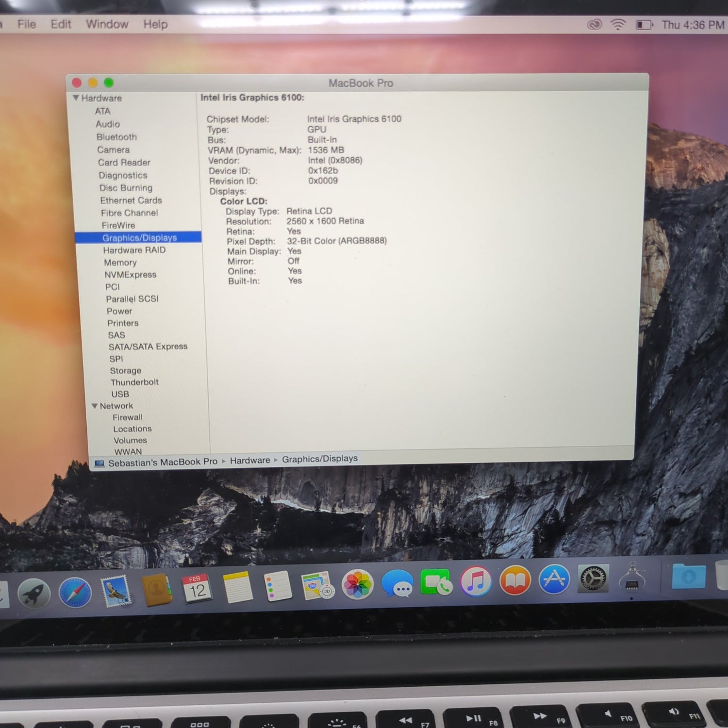
Task: Open Calendar showing Feb 12
Action: tap(197, 588)
